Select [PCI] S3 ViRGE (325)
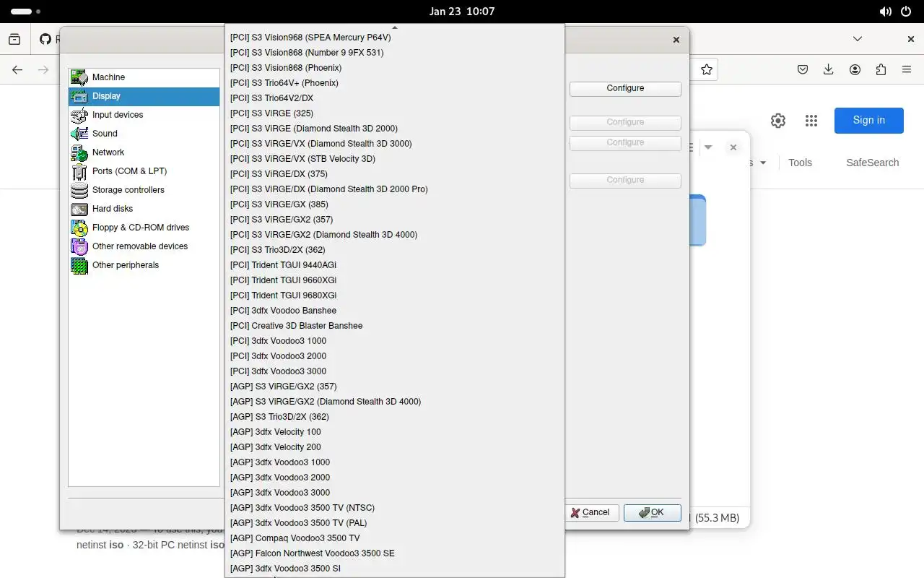This screenshot has width=924, height=578. [x=395, y=113]
